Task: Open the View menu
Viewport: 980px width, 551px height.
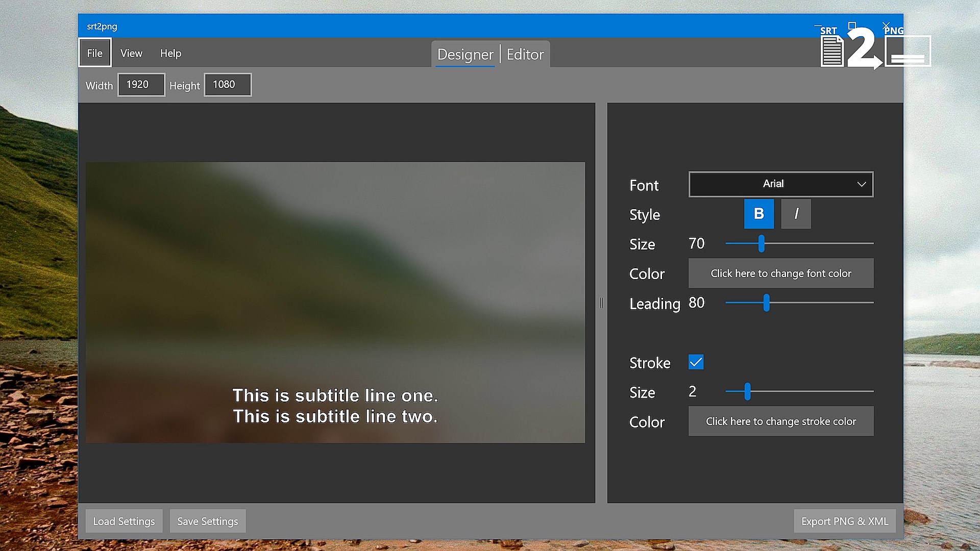Action: [x=131, y=53]
